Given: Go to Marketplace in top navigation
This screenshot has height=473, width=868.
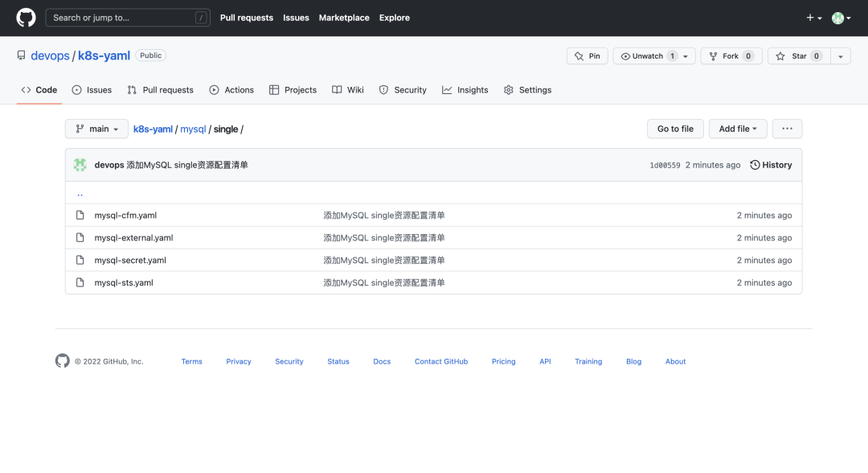Looking at the screenshot, I should (344, 18).
